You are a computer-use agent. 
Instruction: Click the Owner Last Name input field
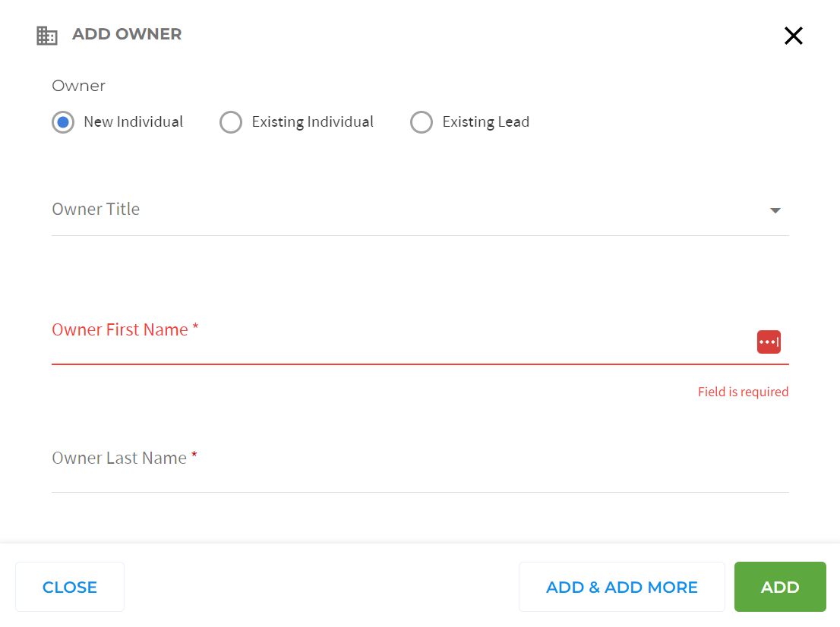(380, 478)
